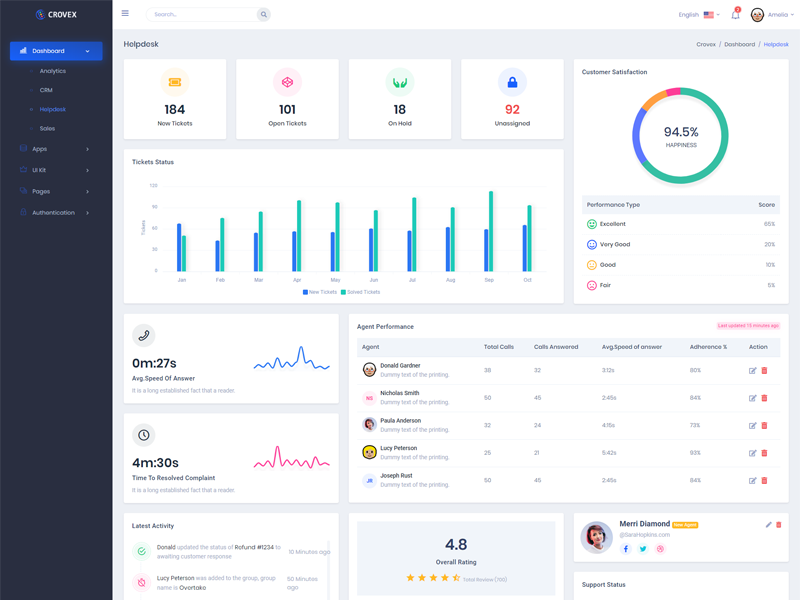The image size is (800, 600).
Task: Click the Unassigned lock icon
Action: (x=512, y=82)
